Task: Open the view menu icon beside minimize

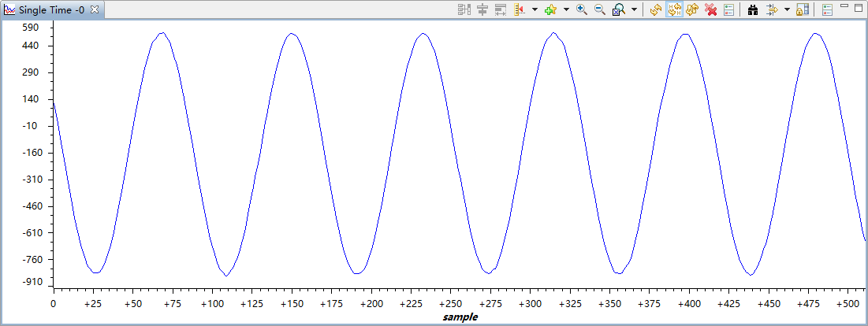Action: pos(827,9)
